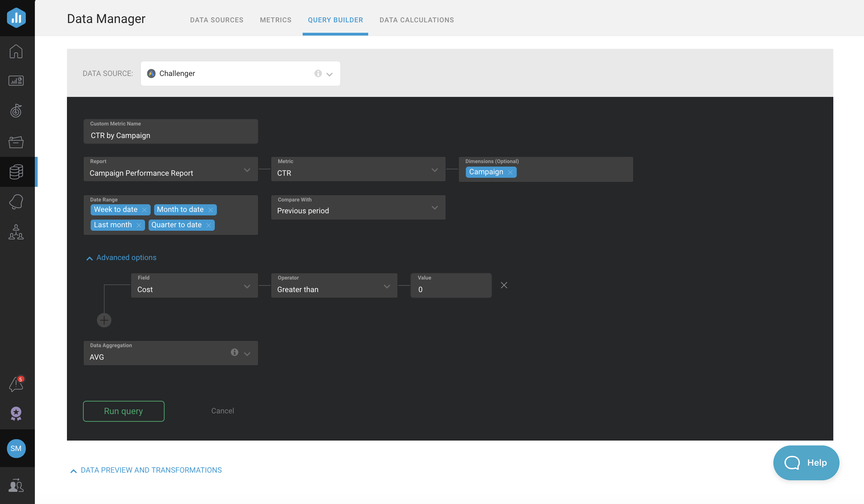
Task: Collapse Data Preview and Transformations section
Action: (x=146, y=470)
